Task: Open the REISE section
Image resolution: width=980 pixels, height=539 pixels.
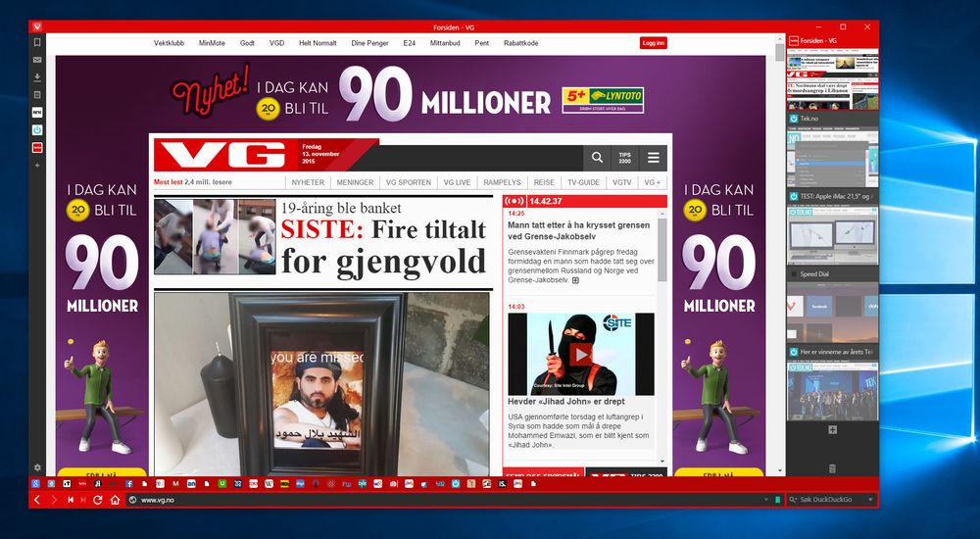Action: pos(544,182)
